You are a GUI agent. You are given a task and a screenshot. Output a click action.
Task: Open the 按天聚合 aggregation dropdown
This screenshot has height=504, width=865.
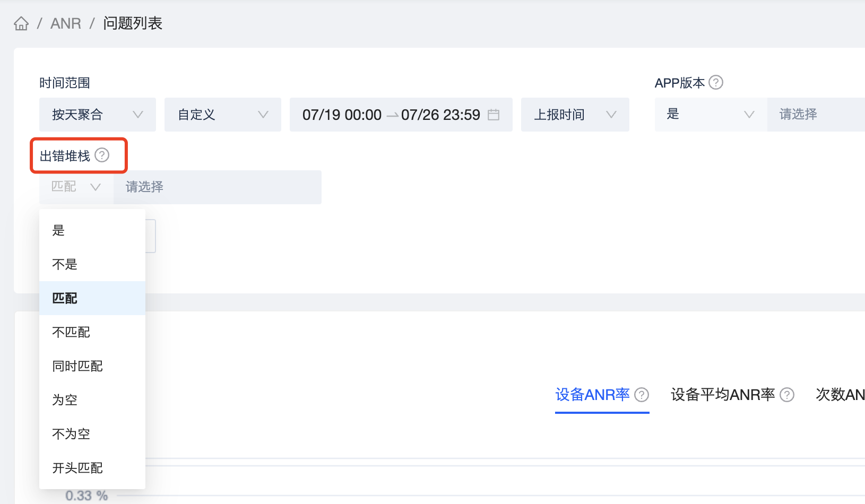(98, 115)
